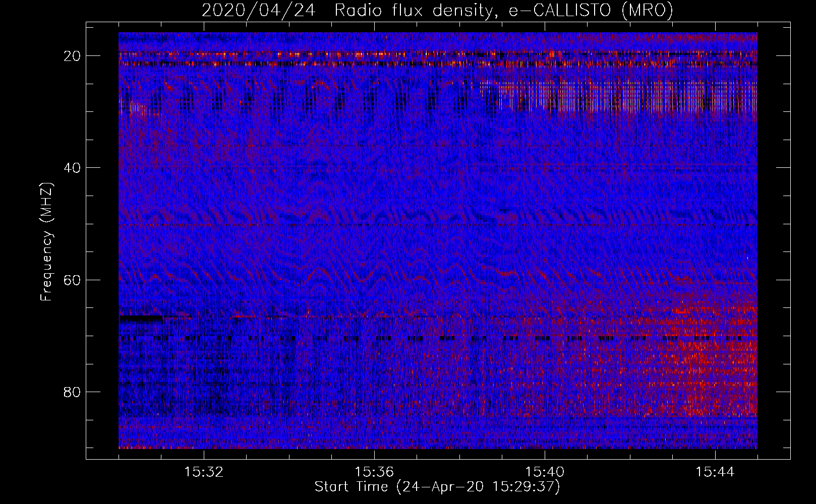Viewport: 816px width, 504px height.
Task: Click the 60 MHz frequency tick label
Action: click(x=73, y=280)
